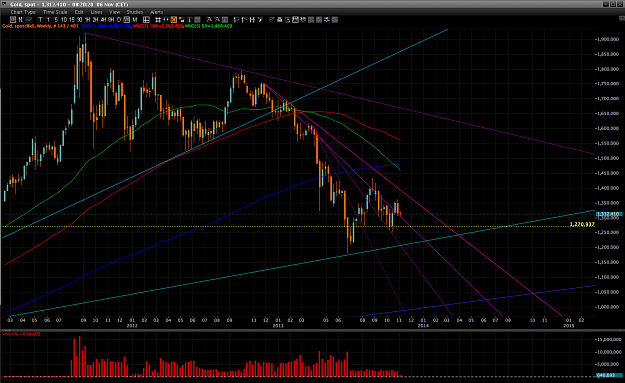Open the View menu
Image resolution: width=625 pixels, height=383 pixels.
click(x=114, y=12)
